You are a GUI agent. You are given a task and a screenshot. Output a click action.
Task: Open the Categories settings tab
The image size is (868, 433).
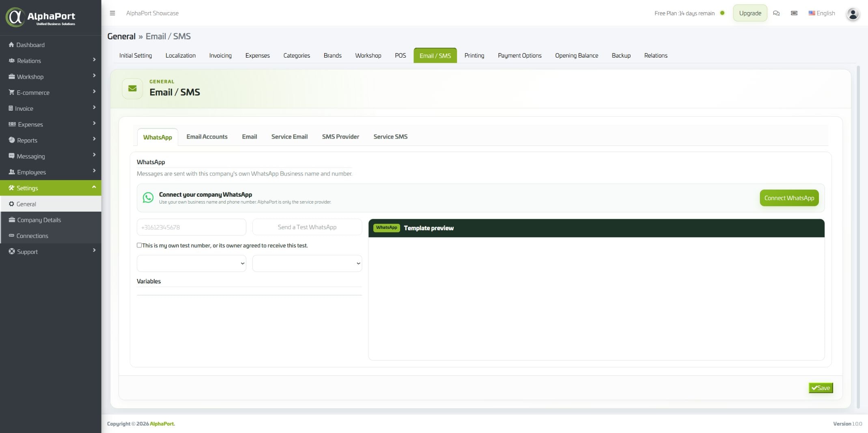coord(297,56)
